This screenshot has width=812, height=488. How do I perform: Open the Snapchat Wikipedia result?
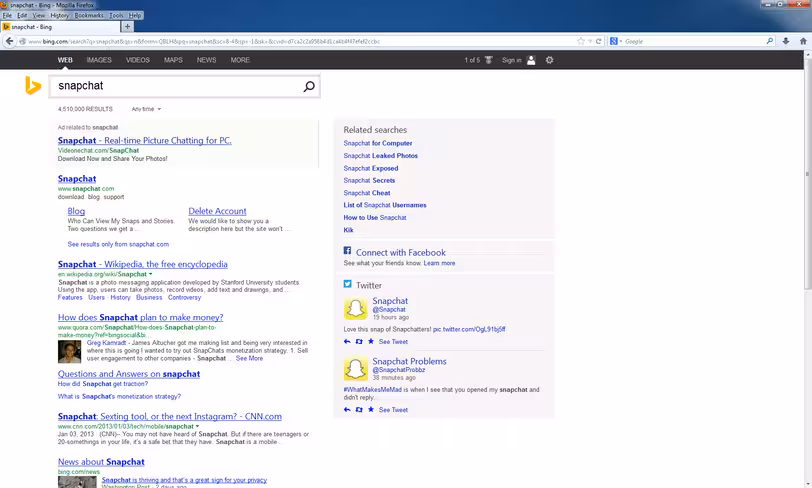coord(142,264)
